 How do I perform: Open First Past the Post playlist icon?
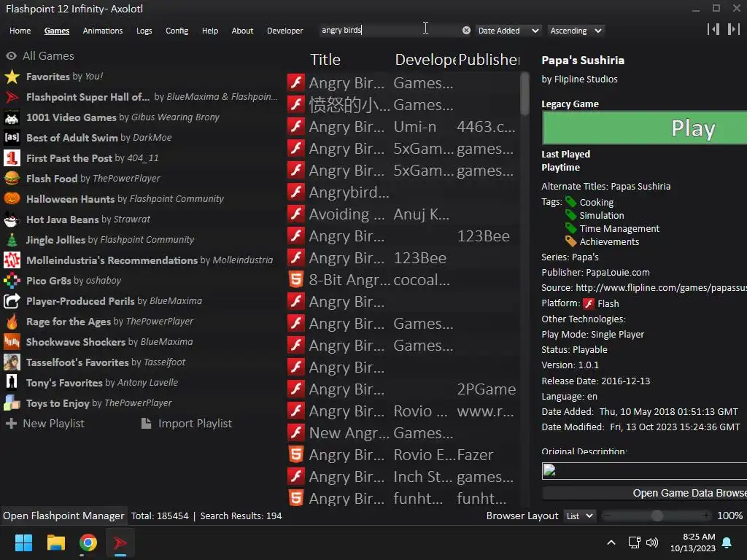[12, 158]
